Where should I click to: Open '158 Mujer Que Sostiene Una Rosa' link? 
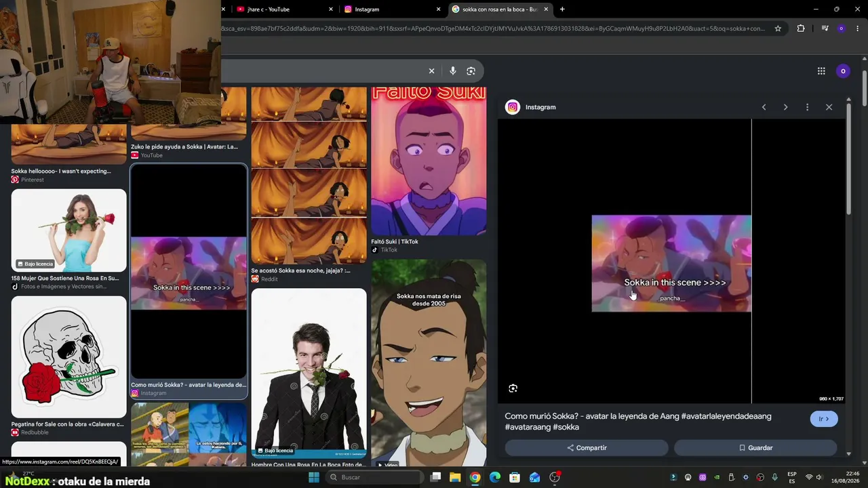[65, 278]
